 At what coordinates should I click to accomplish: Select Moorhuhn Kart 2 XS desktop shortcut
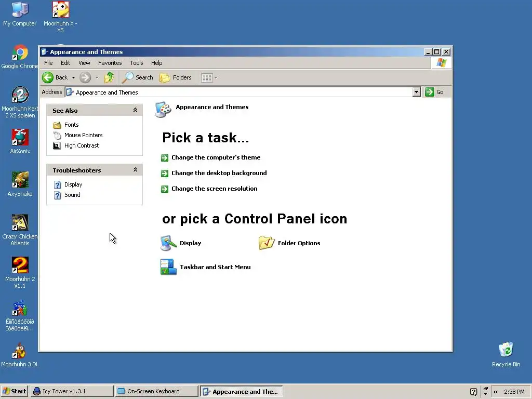pos(20,102)
